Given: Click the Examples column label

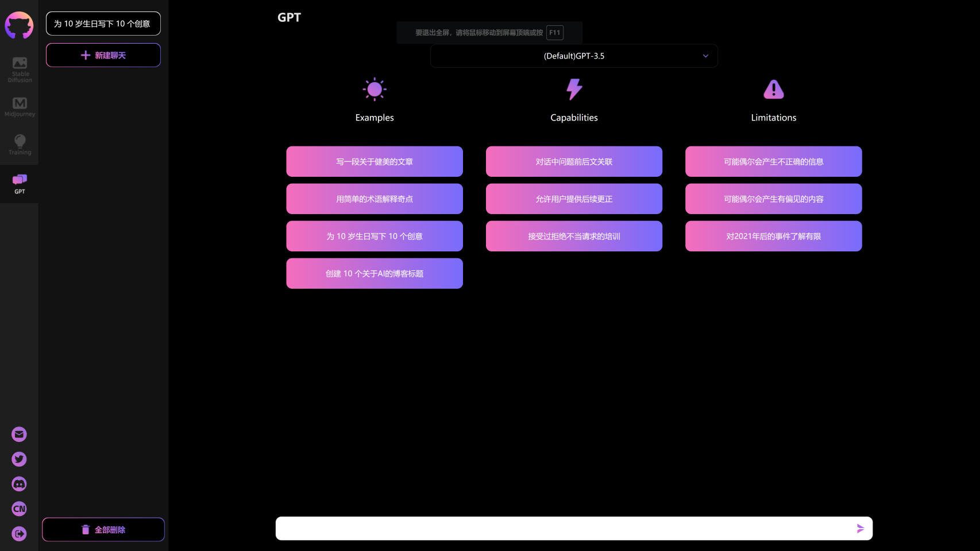Looking at the screenshot, I should [x=375, y=118].
